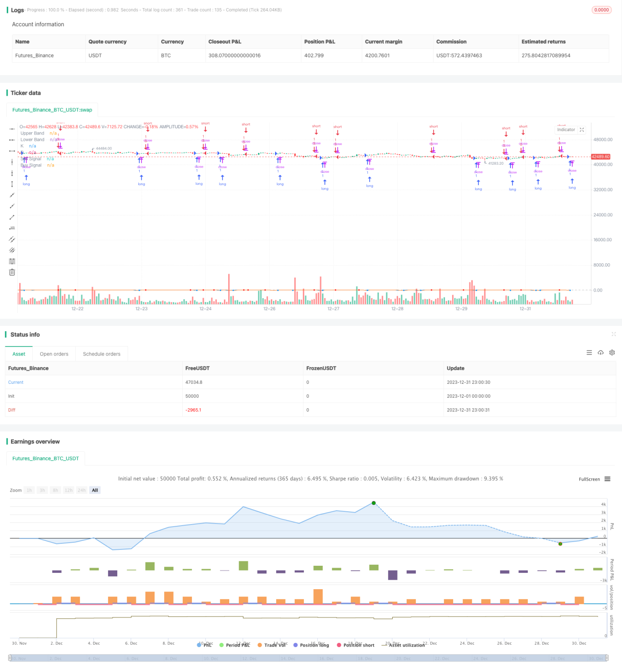
Task: Click the Estimated returns value 275.8042817089954
Action: pos(546,56)
